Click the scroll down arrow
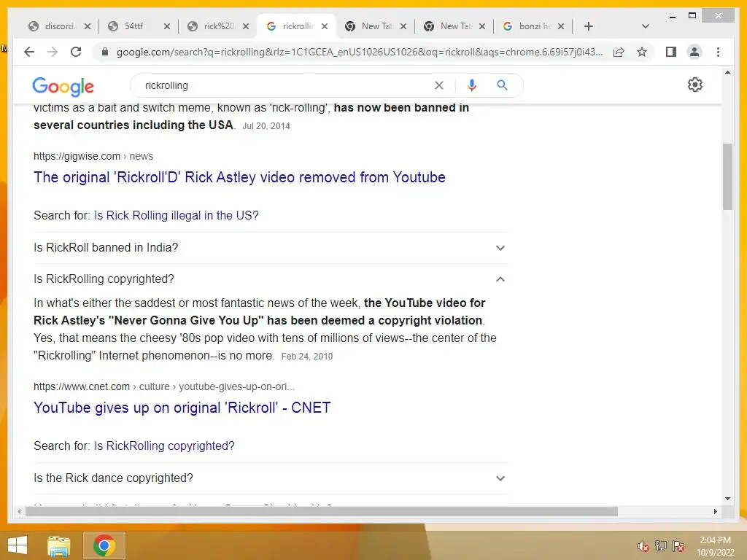747x560 pixels. (727, 499)
